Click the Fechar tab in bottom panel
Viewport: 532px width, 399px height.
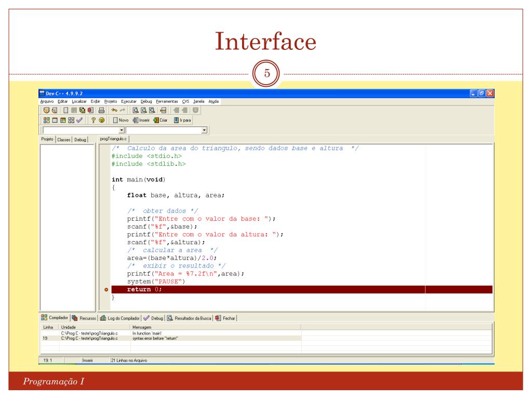click(225, 318)
